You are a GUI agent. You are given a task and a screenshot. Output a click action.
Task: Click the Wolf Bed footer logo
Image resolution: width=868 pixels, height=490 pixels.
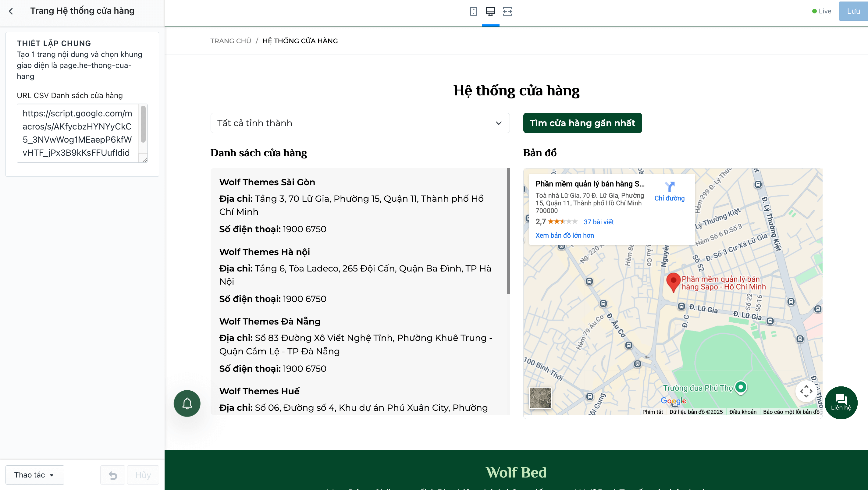(516, 472)
